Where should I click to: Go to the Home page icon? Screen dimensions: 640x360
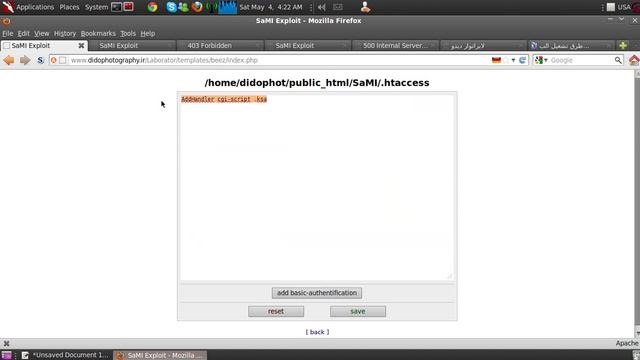point(634,60)
